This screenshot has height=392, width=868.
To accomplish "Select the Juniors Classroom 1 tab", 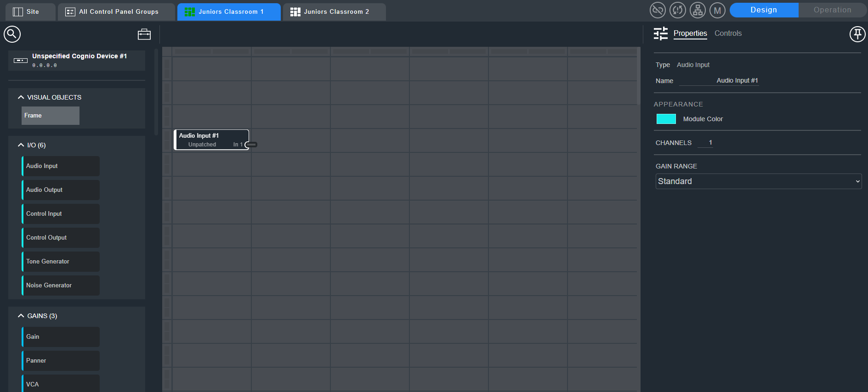I will click(x=229, y=12).
